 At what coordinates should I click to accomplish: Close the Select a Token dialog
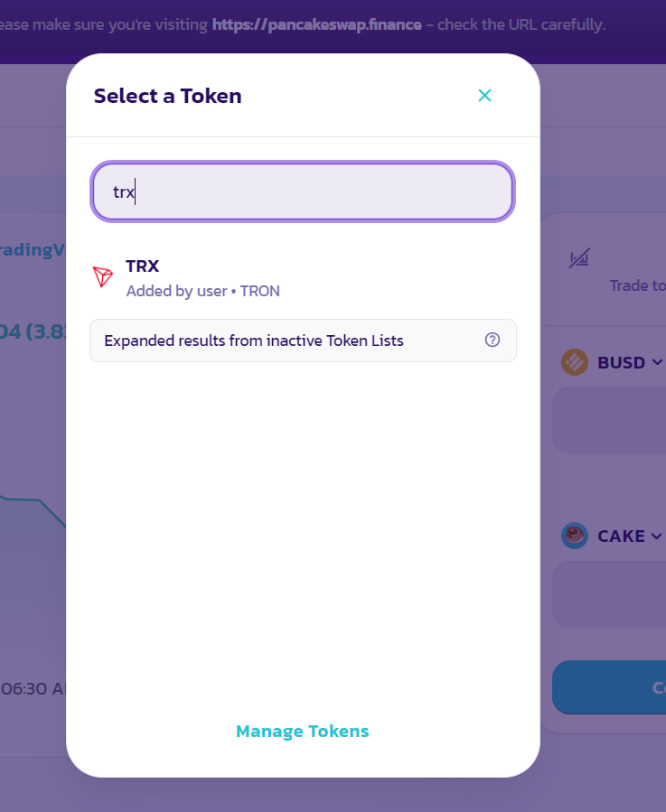[484, 95]
